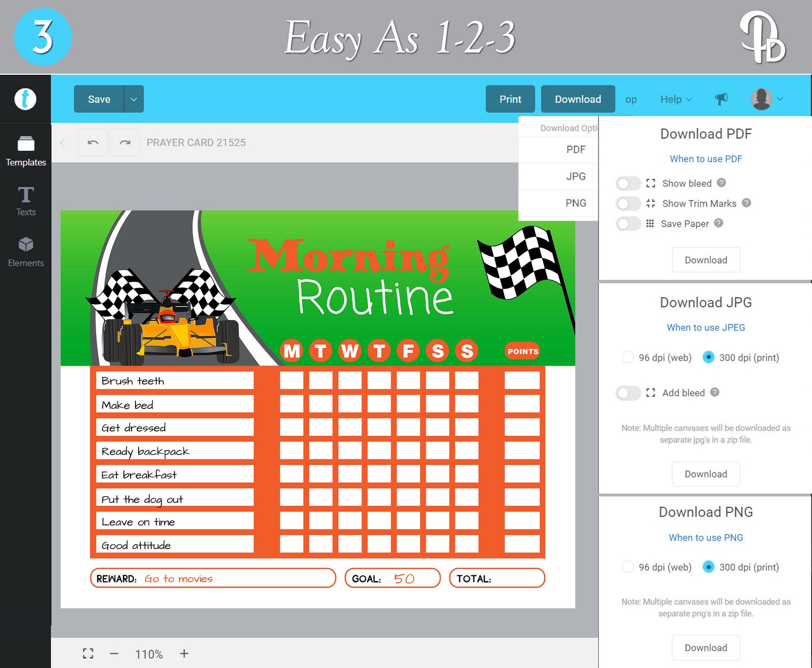The height and width of the screenshot is (668, 812).
Task: Zoom in with the plus icon
Action: pyautogui.click(x=184, y=653)
